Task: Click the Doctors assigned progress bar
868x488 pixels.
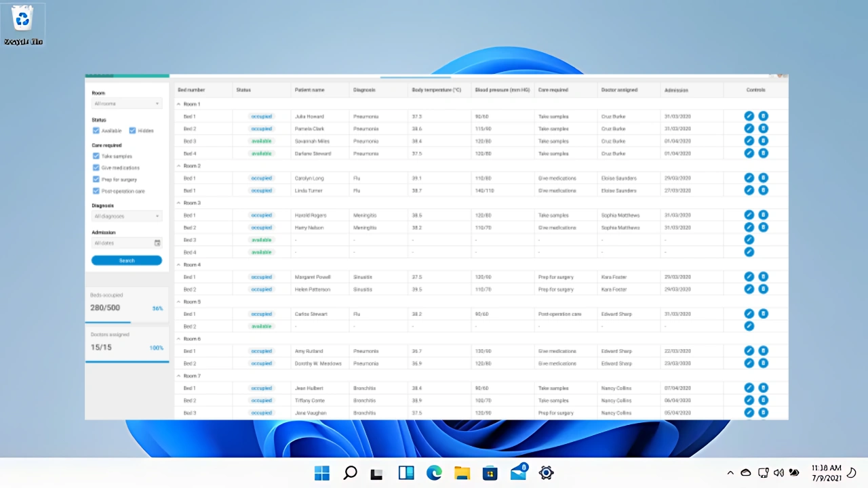Action: click(x=127, y=362)
